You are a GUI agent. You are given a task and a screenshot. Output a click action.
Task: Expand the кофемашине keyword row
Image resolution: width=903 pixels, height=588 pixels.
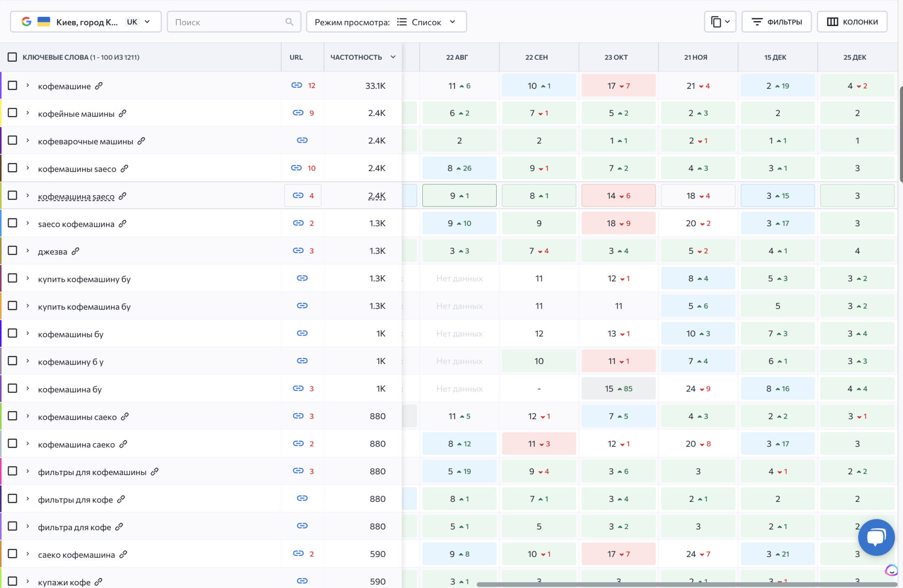(x=28, y=85)
